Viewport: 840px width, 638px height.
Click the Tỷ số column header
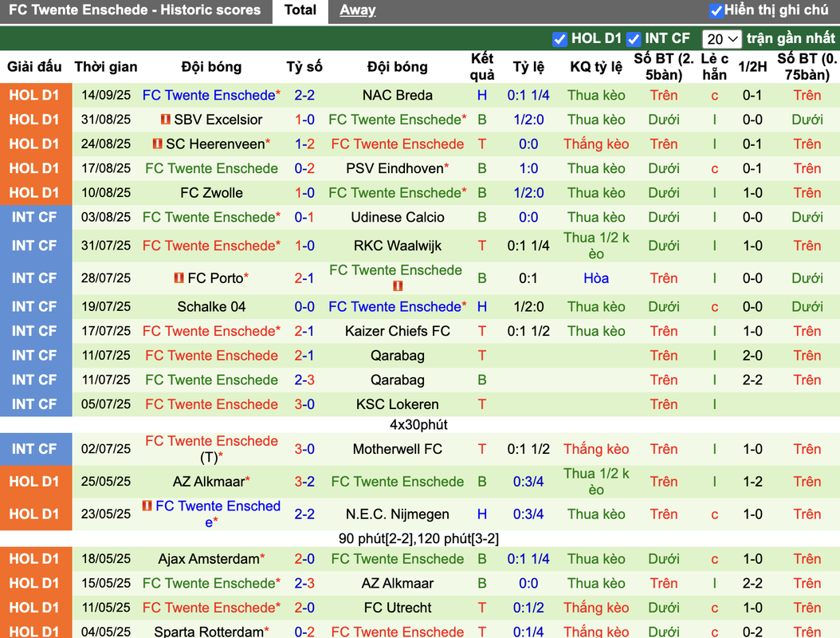point(304,67)
